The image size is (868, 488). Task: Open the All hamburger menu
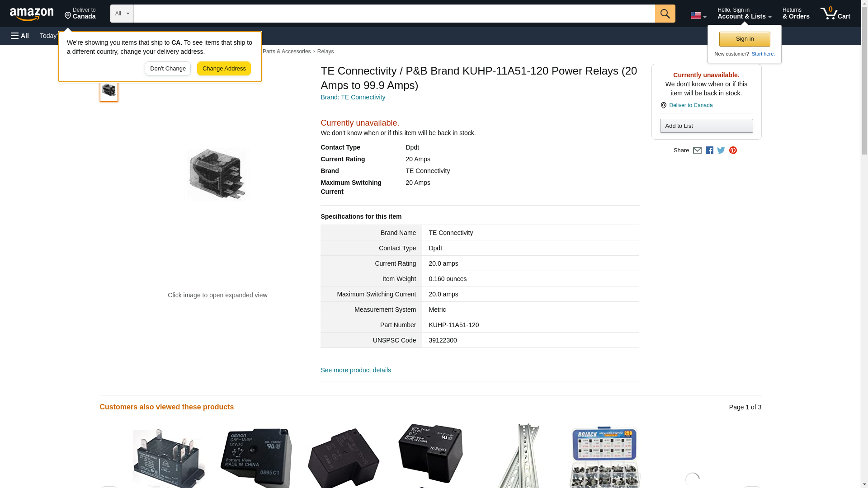pyautogui.click(x=20, y=36)
